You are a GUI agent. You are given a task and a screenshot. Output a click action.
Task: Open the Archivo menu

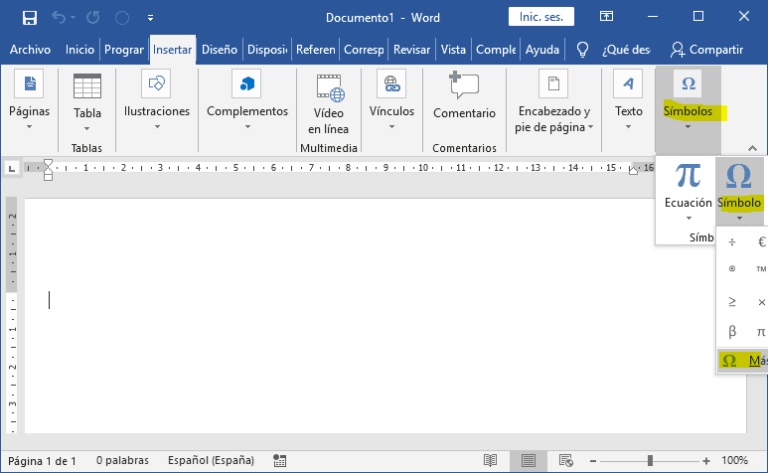pos(30,49)
